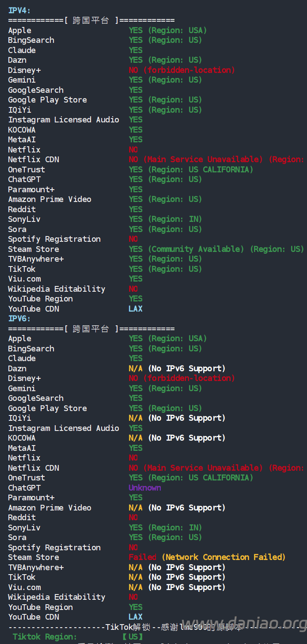The image size is (307, 644).
Task: Click the purple Unknown status for ChatGPT
Action: tap(144, 488)
